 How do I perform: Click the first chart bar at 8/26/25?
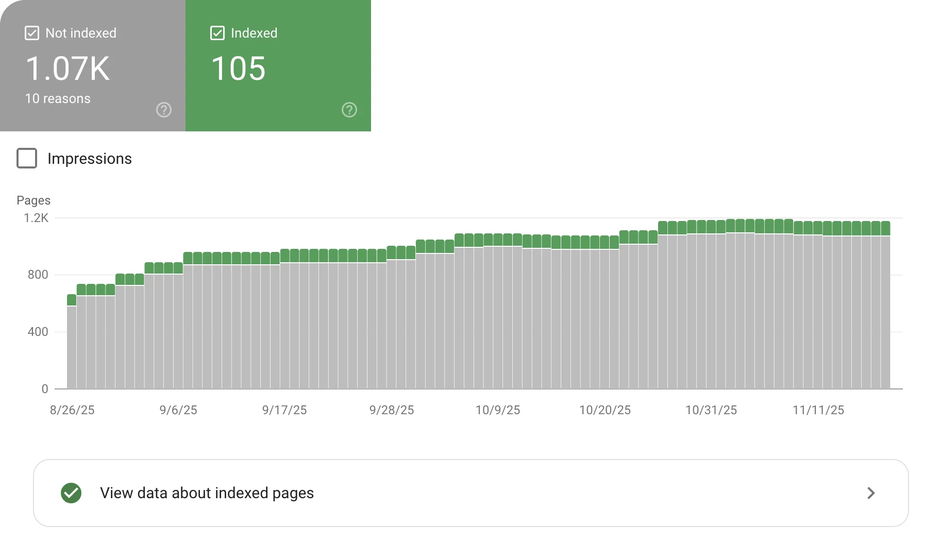tap(72, 342)
